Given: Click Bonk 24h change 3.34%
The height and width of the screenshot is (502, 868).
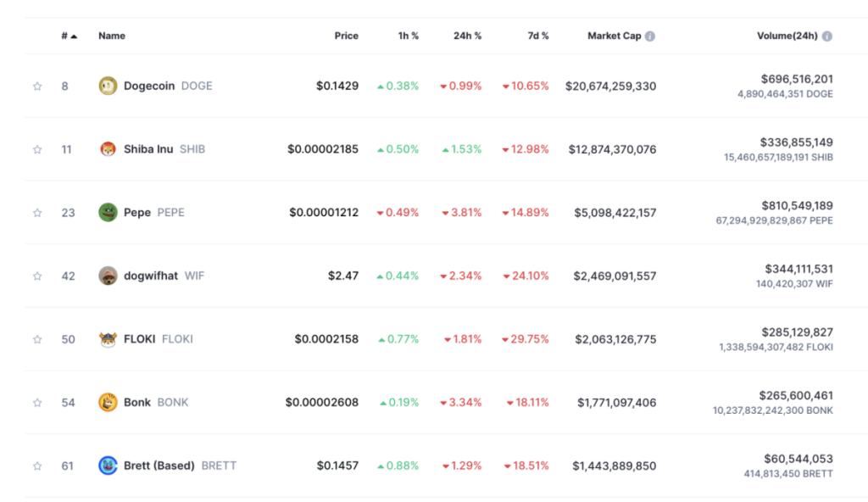Looking at the screenshot, I should (460, 402).
